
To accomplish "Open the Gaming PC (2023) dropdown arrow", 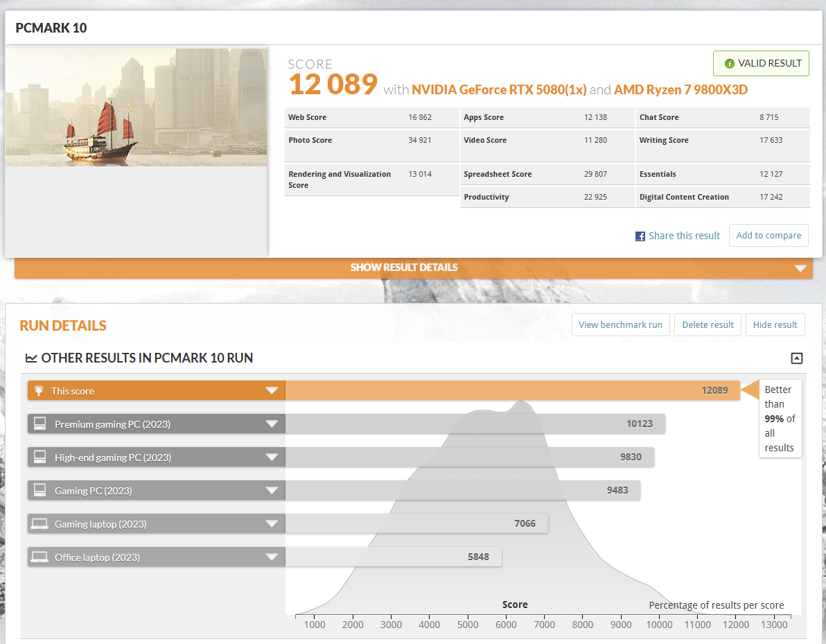I will coord(272,490).
